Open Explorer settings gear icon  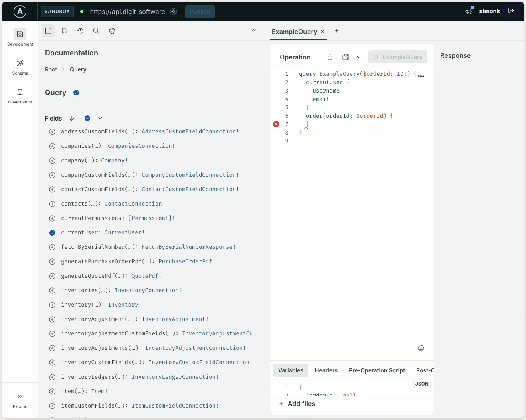pos(112,31)
